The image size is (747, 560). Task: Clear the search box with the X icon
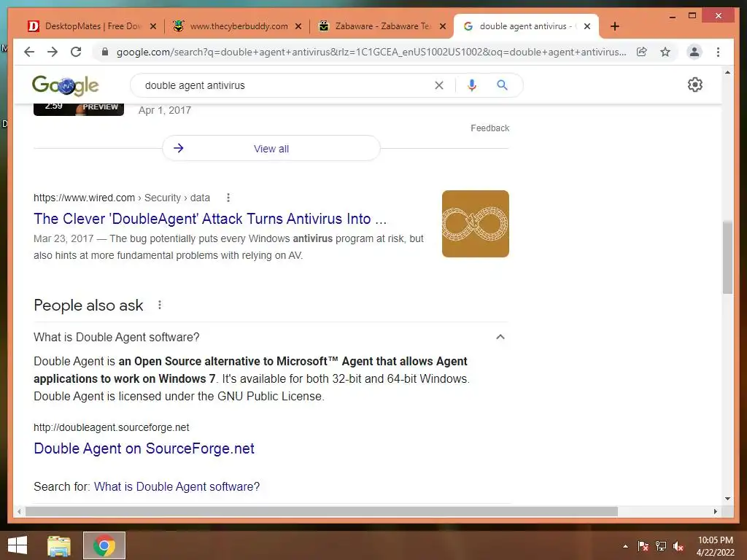click(x=438, y=85)
